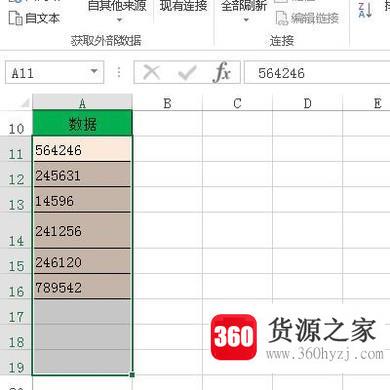Screen dimensions: 390x390
Task: Open the Name Box dropdown arrow
Action: [x=94, y=71]
